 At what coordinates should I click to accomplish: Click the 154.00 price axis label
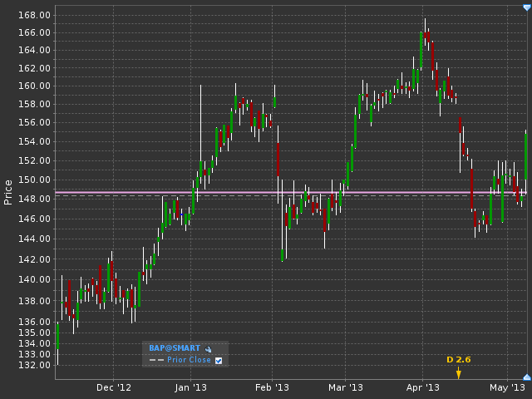[34, 141]
